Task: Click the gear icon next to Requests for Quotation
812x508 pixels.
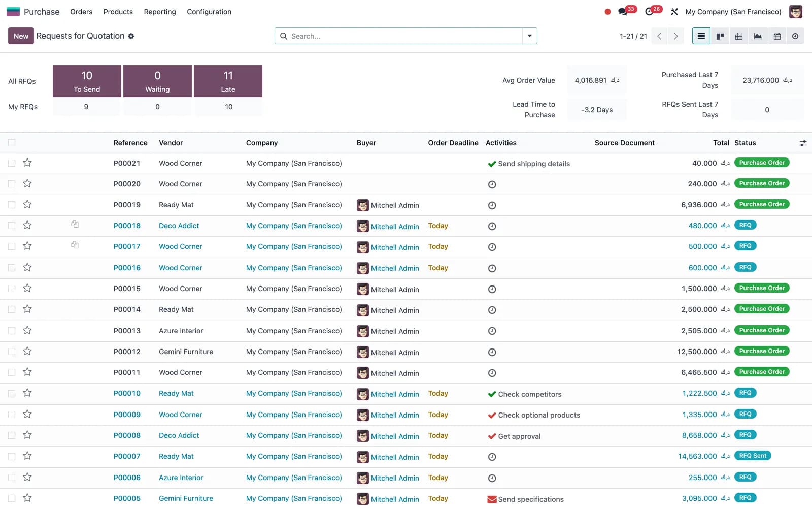Action: 131,36
